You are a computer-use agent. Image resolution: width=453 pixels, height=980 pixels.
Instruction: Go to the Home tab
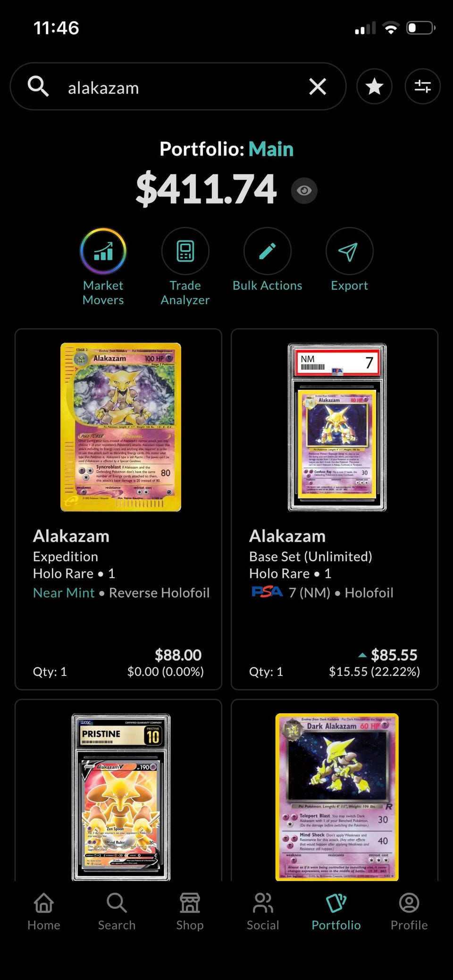click(x=44, y=912)
